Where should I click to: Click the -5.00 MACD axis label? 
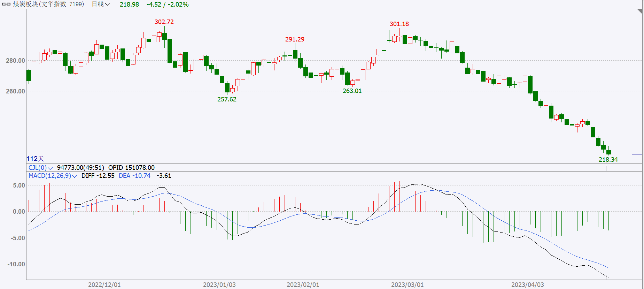pyautogui.click(x=17, y=238)
